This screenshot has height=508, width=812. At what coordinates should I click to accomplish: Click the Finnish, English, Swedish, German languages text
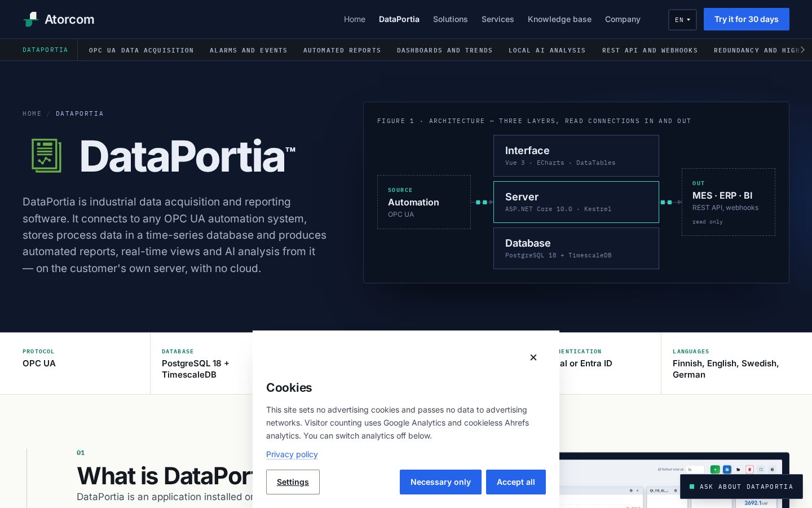pos(726,369)
